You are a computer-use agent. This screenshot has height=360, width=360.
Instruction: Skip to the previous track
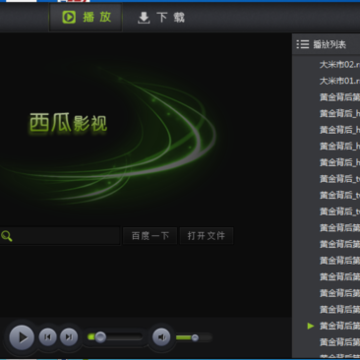pos(48,337)
